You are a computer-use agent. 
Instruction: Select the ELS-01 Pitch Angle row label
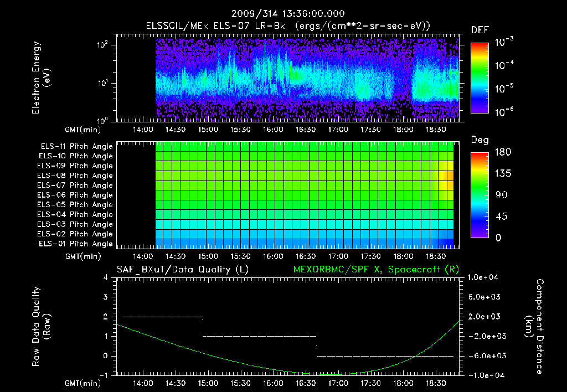tap(75, 244)
